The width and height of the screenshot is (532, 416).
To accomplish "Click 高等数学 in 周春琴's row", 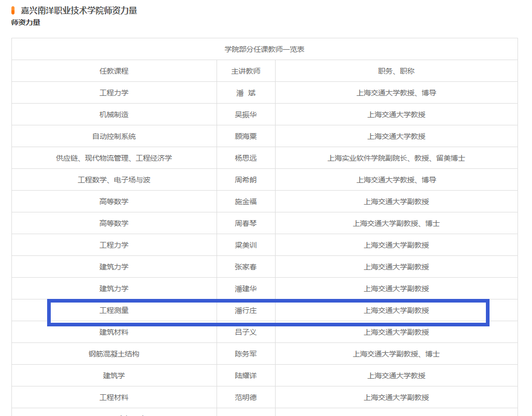I will 114,223.
